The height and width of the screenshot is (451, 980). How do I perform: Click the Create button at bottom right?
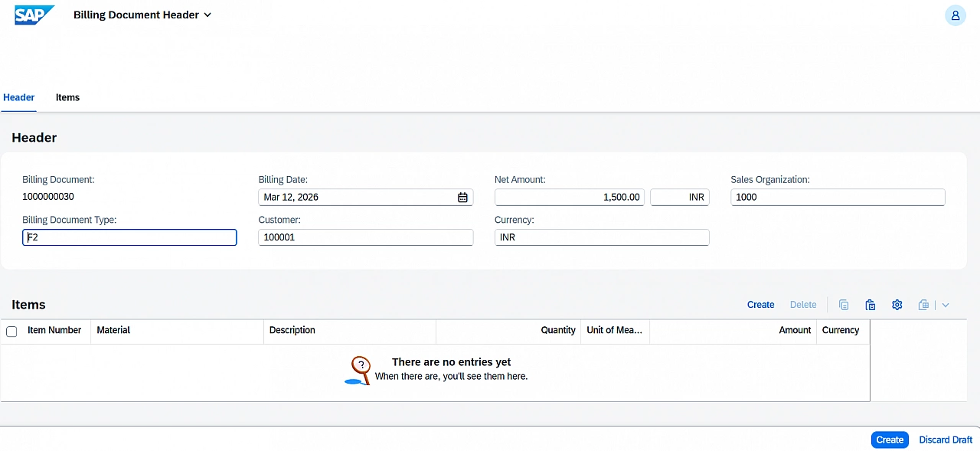point(889,440)
